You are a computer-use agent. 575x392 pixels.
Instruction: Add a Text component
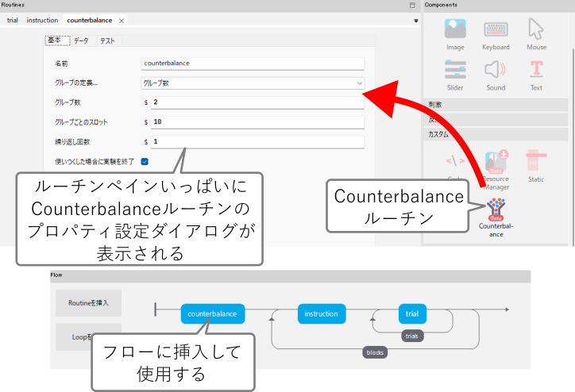tap(536, 75)
